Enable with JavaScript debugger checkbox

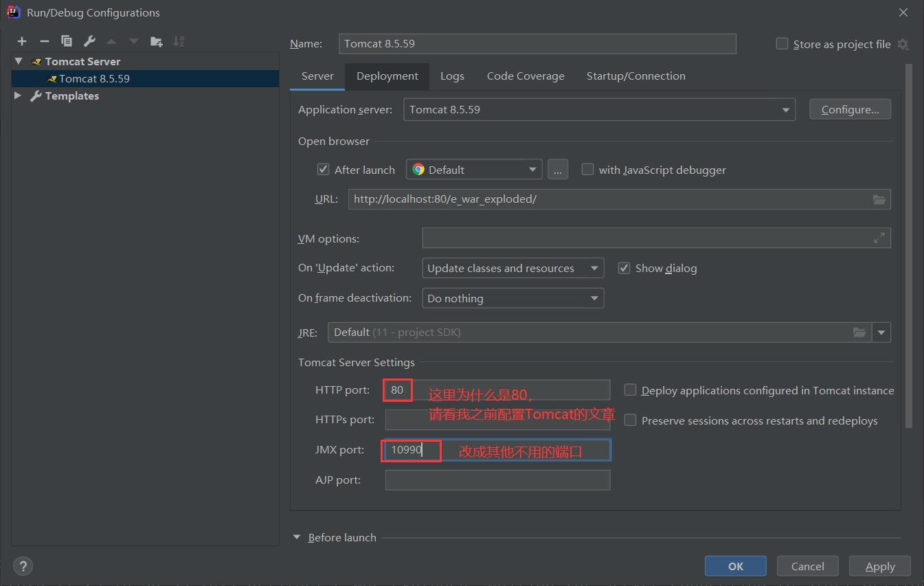[587, 169]
